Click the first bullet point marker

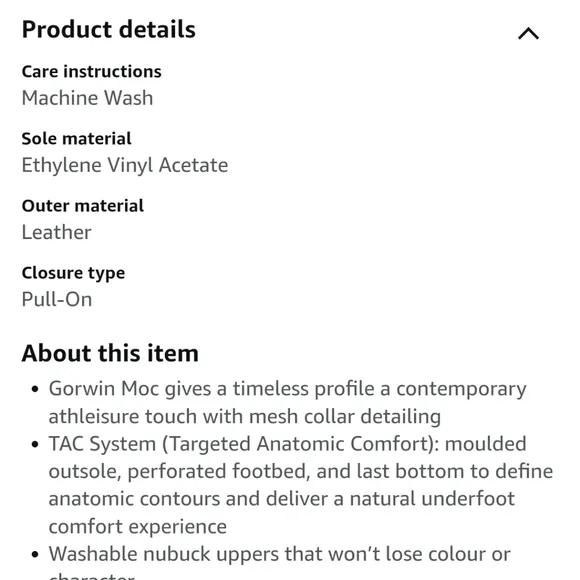[35, 389]
